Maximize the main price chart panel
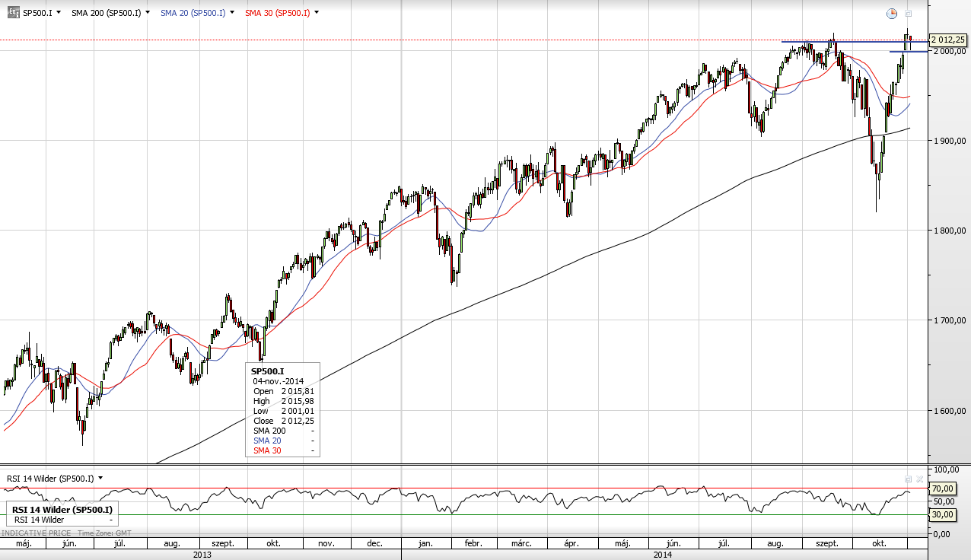 pos(908,13)
